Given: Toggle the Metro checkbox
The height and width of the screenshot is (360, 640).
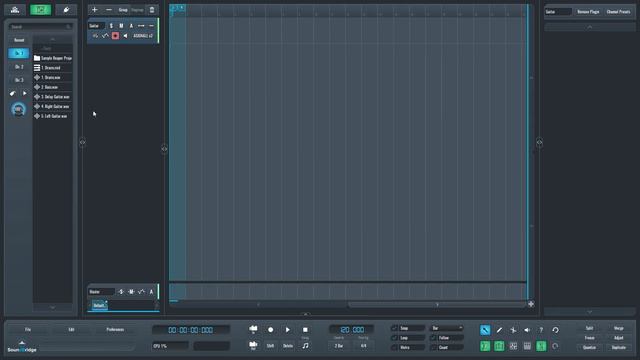Looking at the screenshot, I should [x=394, y=348].
